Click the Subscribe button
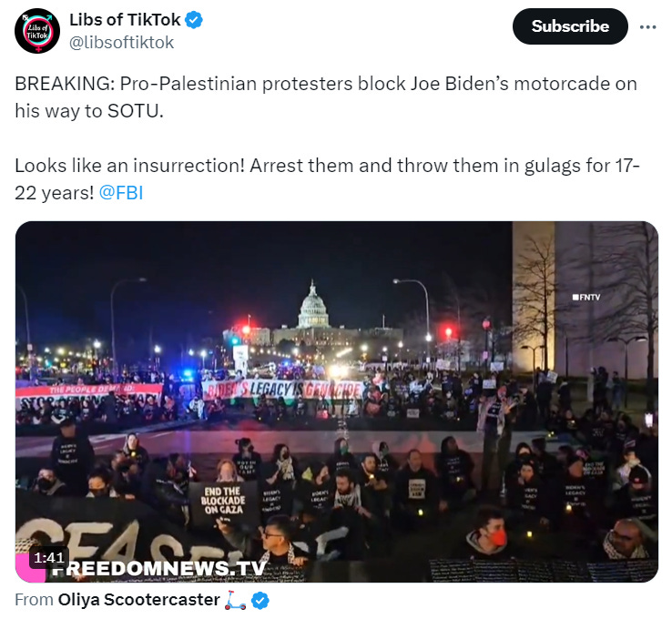 pos(570,26)
